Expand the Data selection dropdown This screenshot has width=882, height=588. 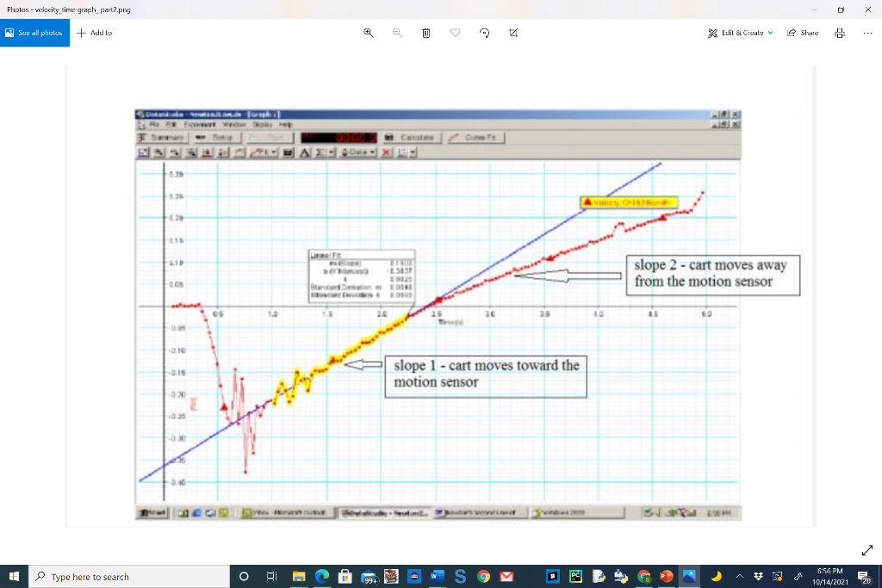pyautogui.click(x=372, y=152)
